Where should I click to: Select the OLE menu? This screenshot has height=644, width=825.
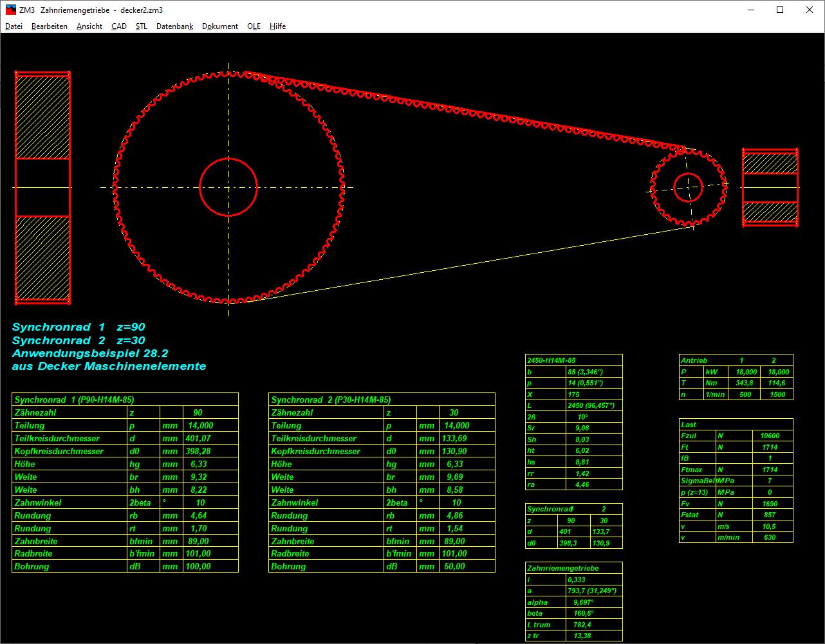click(x=254, y=26)
